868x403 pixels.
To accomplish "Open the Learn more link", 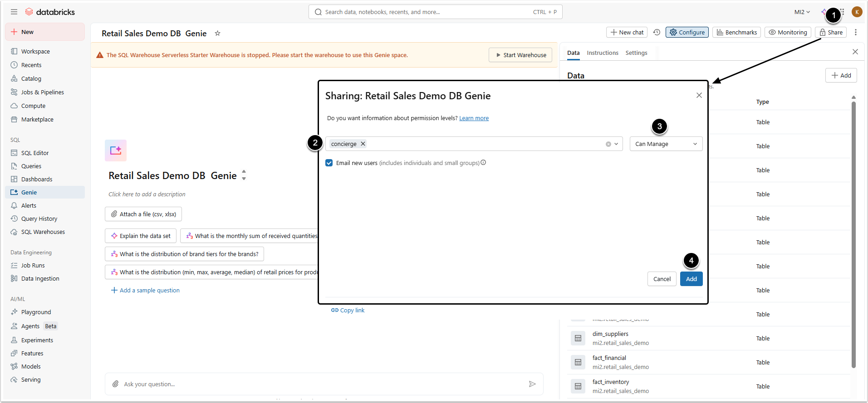I will (474, 118).
